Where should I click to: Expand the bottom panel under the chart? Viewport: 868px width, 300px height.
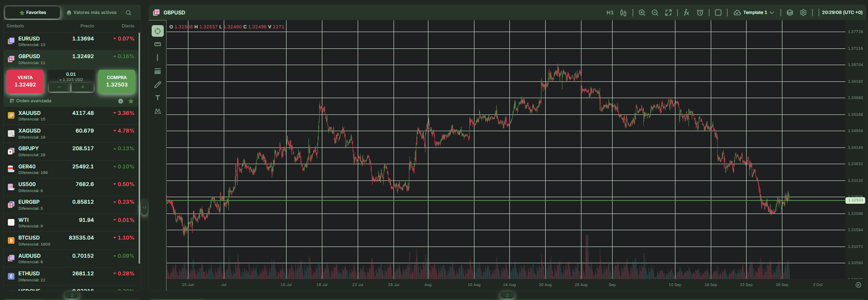tap(507, 295)
